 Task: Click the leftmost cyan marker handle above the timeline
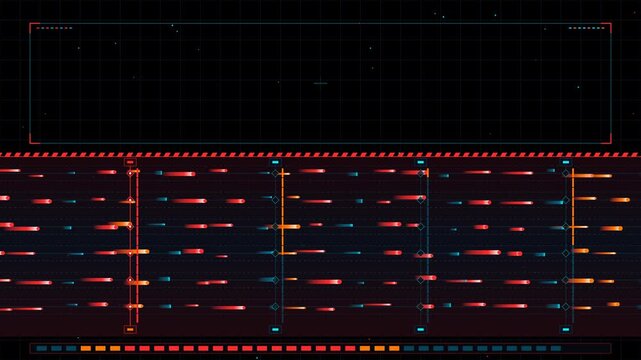(275, 162)
